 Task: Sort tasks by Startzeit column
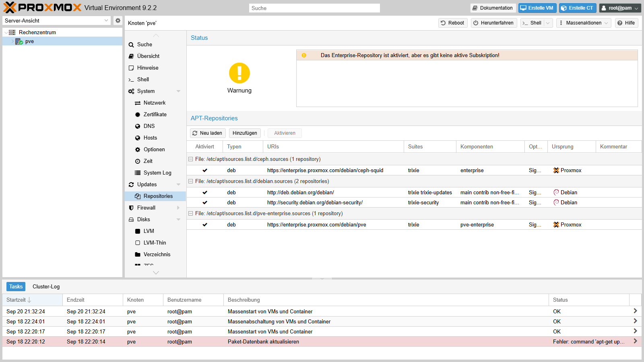[x=32, y=300]
